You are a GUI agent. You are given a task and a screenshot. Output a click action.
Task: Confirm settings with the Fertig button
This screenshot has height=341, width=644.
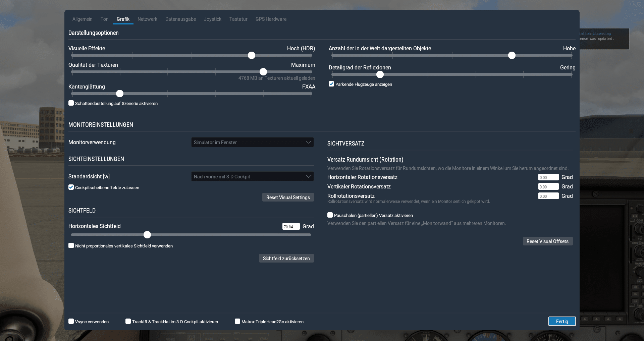click(x=562, y=322)
